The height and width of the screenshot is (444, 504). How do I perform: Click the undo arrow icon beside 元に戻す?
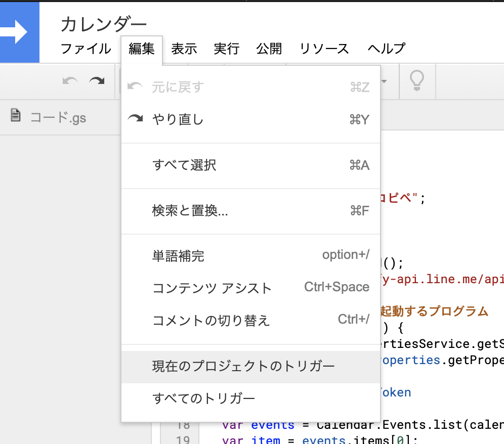136,86
